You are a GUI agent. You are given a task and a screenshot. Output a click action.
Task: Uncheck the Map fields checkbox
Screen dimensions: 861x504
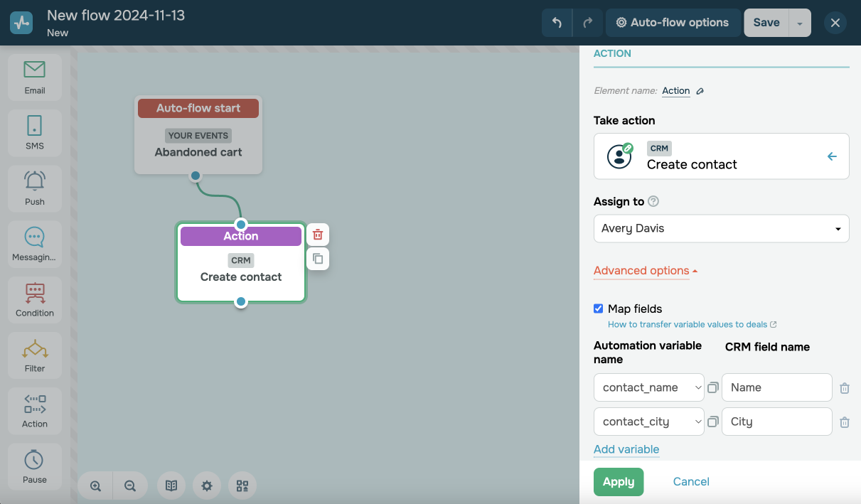tap(598, 309)
